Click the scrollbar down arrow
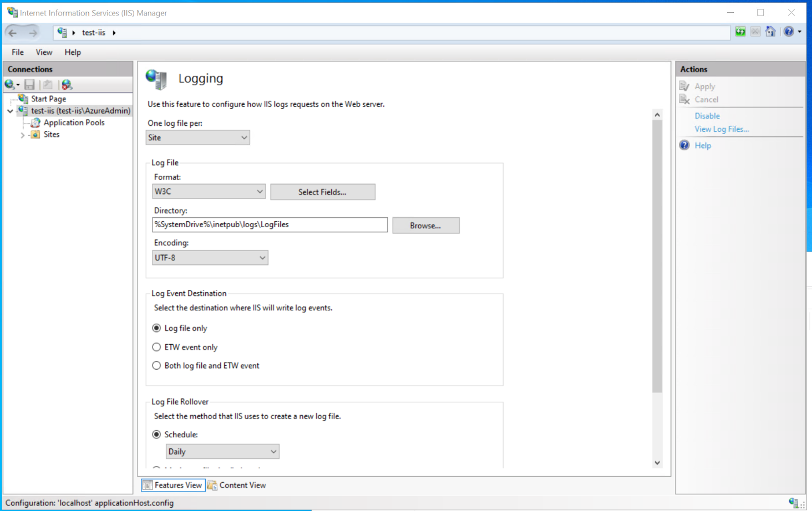 coord(657,463)
